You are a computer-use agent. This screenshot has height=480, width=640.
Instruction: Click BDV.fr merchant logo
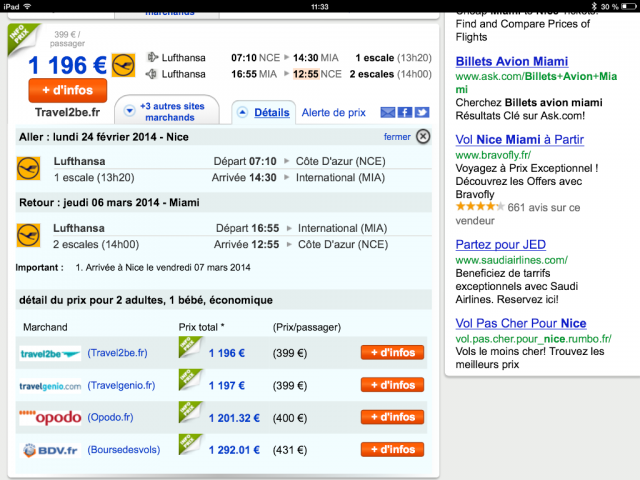click(51, 450)
